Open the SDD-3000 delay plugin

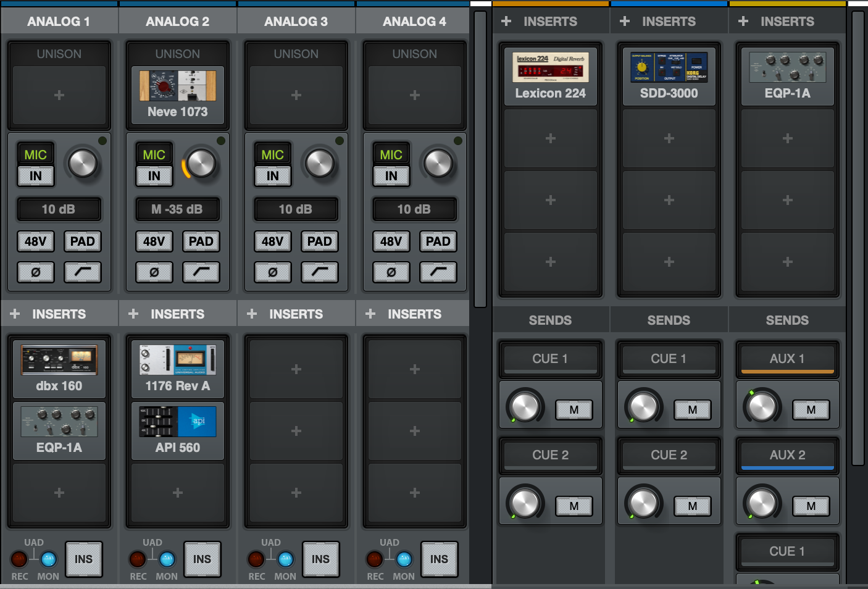pyautogui.click(x=669, y=77)
